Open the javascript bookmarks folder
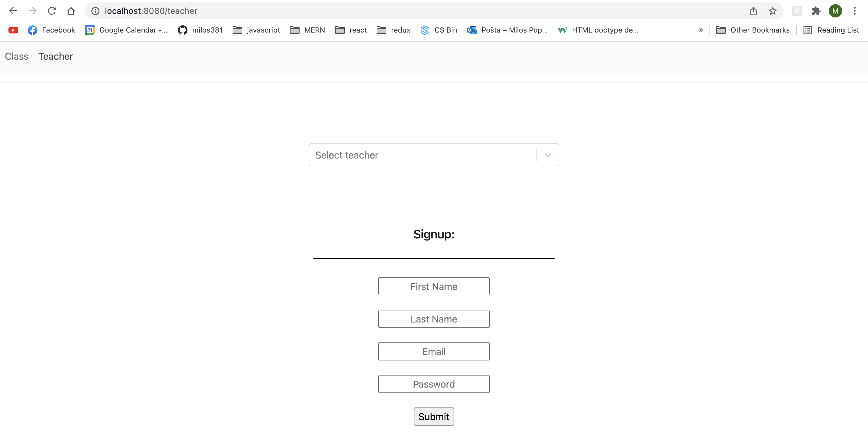This screenshot has height=434, width=868. [x=256, y=30]
